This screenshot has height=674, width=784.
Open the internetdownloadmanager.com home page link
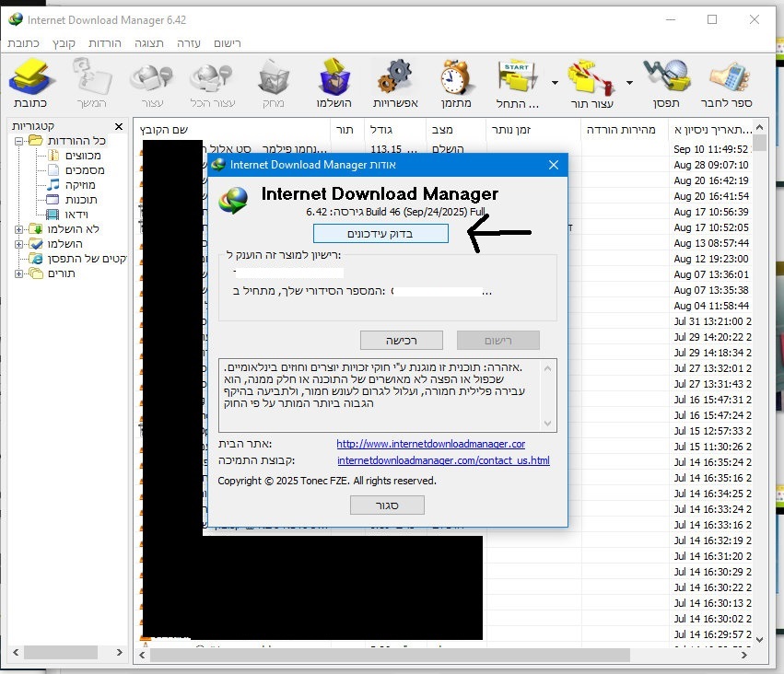coord(430,444)
